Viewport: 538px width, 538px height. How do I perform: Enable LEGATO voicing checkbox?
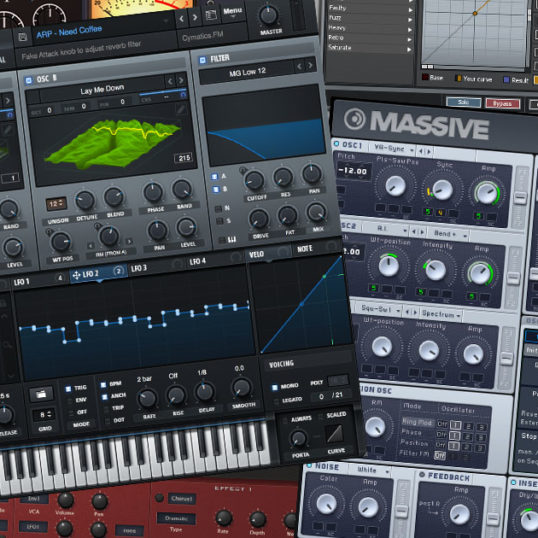(276, 401)
